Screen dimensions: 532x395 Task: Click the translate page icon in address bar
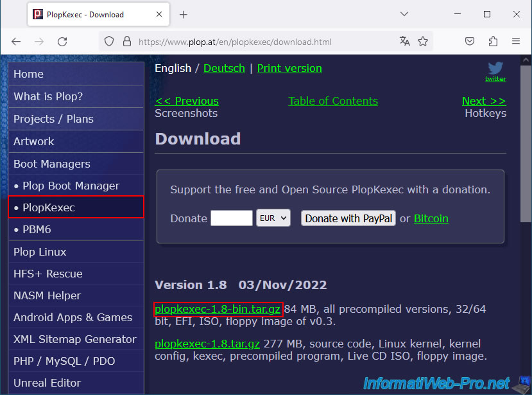pyautogui.click(x=404, y=41)
